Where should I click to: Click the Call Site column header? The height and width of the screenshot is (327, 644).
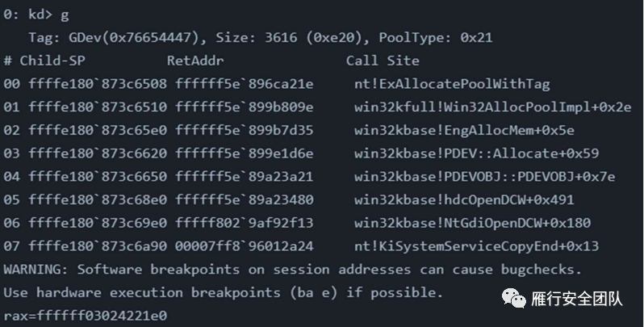tap(383, 61)
